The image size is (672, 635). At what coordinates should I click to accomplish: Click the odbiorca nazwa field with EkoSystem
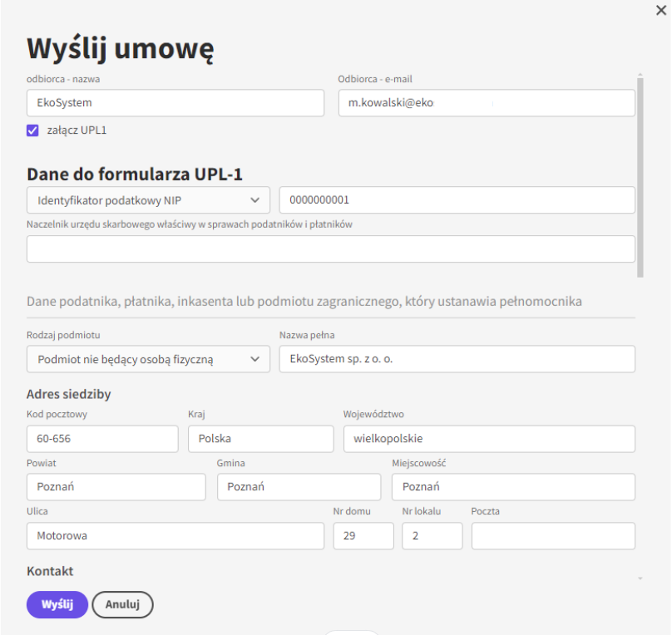(x=175, y=103)
